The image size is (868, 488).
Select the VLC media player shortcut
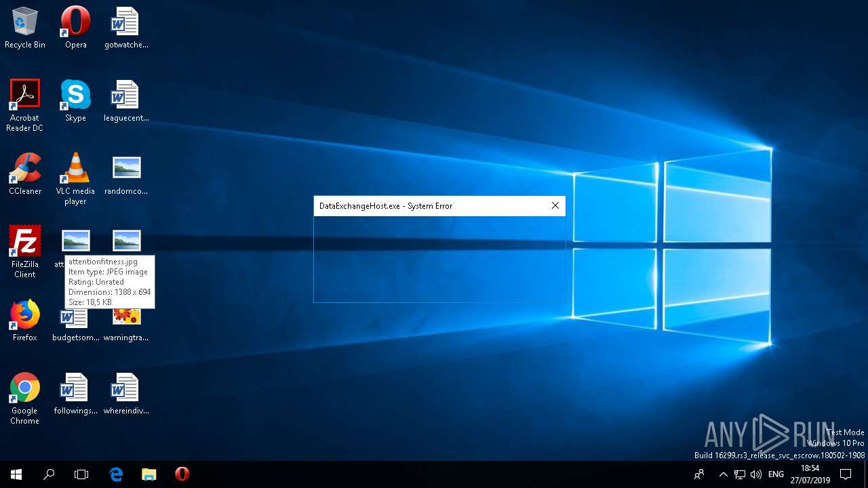coord(75,178)
